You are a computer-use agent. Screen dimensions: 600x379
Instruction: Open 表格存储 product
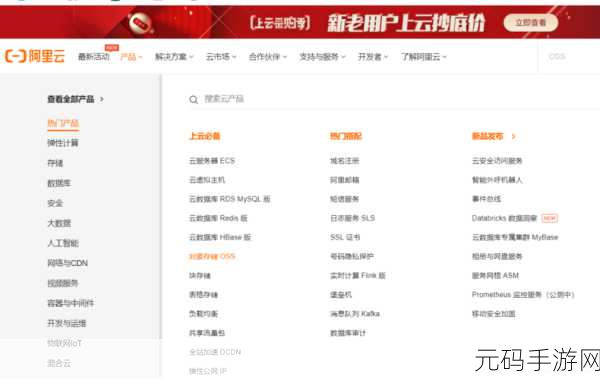pos(203,295)
